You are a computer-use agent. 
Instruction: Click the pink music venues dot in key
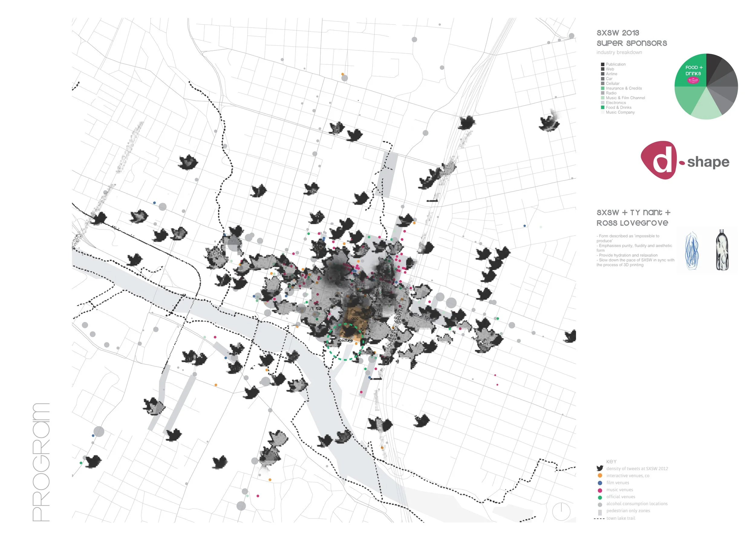[x=600, y=490]
